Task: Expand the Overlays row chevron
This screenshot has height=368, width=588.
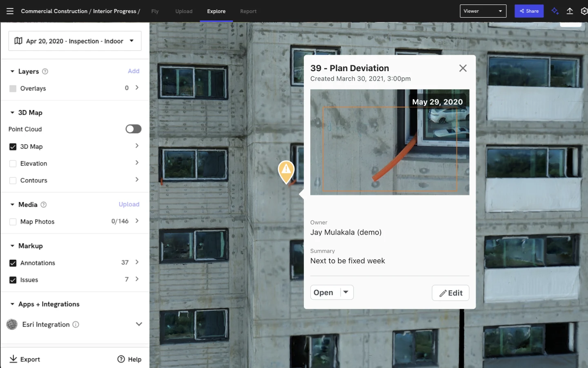Action: click(x=137, y=88)
